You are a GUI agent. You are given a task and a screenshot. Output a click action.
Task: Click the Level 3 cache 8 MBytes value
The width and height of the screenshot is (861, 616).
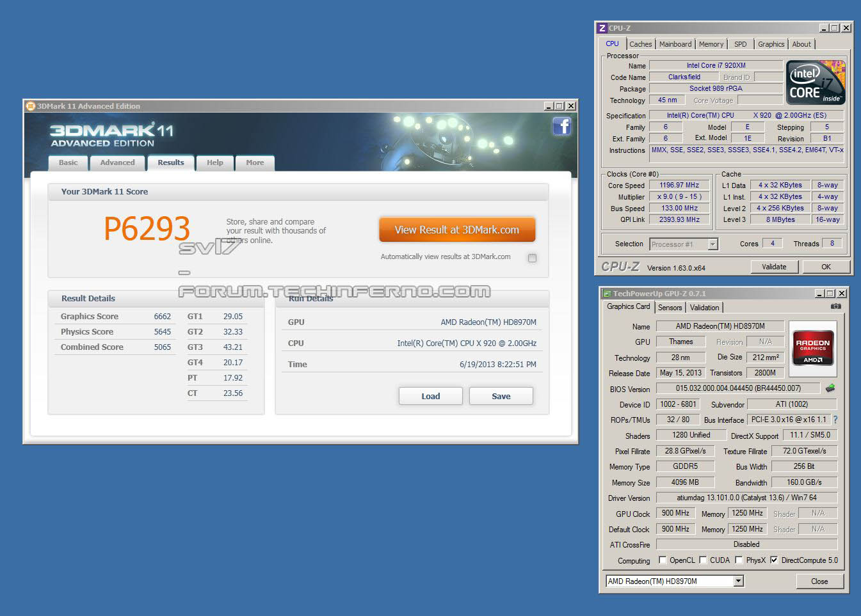[780, 219]
